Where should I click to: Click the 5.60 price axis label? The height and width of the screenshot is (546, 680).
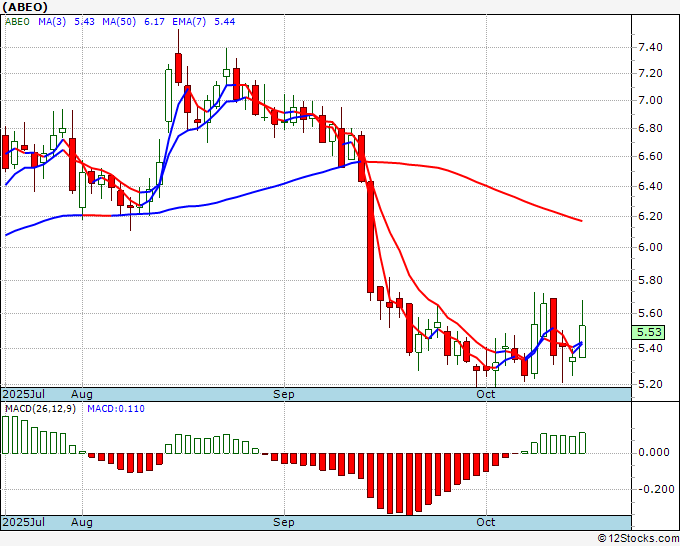coord(650,313)
